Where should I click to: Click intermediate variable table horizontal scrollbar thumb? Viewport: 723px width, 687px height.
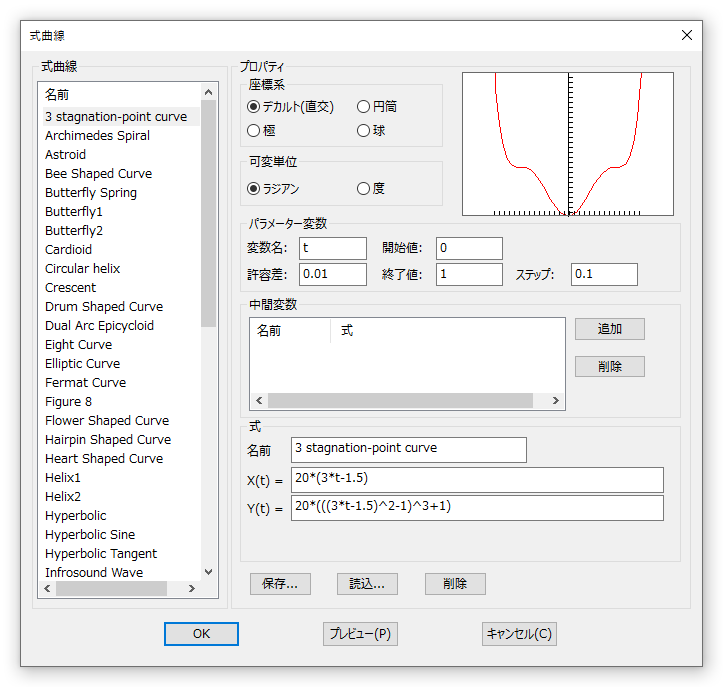400,400
